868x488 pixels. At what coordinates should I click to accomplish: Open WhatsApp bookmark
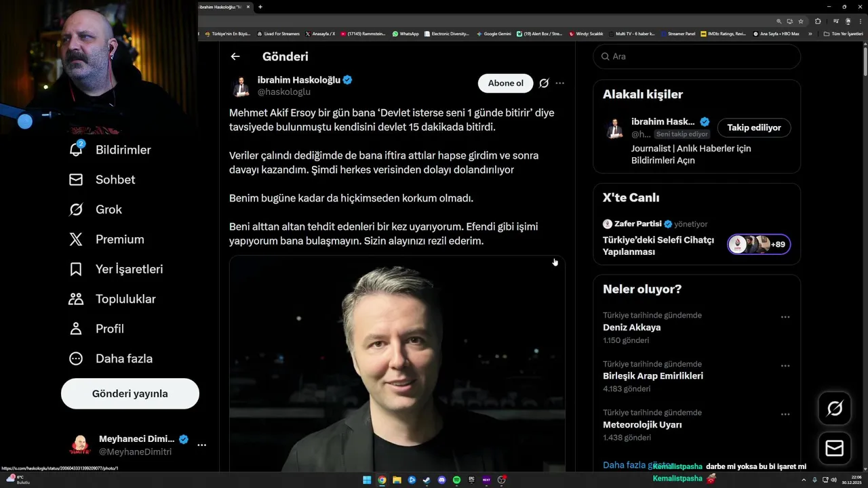(x=406, y=34)
